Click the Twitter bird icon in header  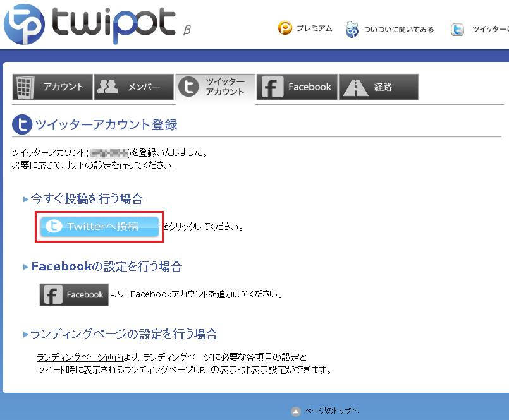tap(458, 30)
